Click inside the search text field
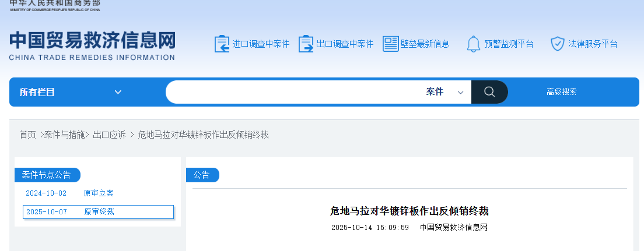Viewport: 644px width, 251px height. point(292,92)
